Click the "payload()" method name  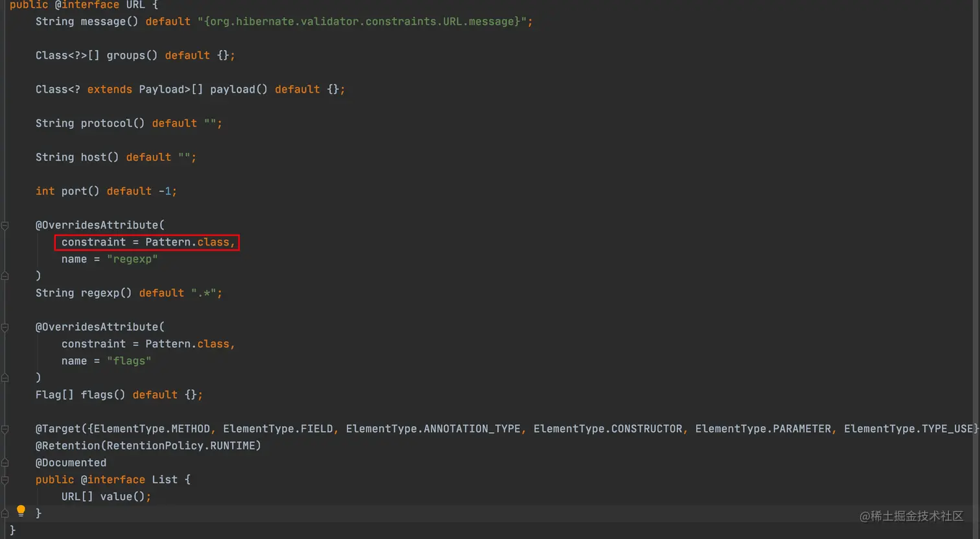239,89
